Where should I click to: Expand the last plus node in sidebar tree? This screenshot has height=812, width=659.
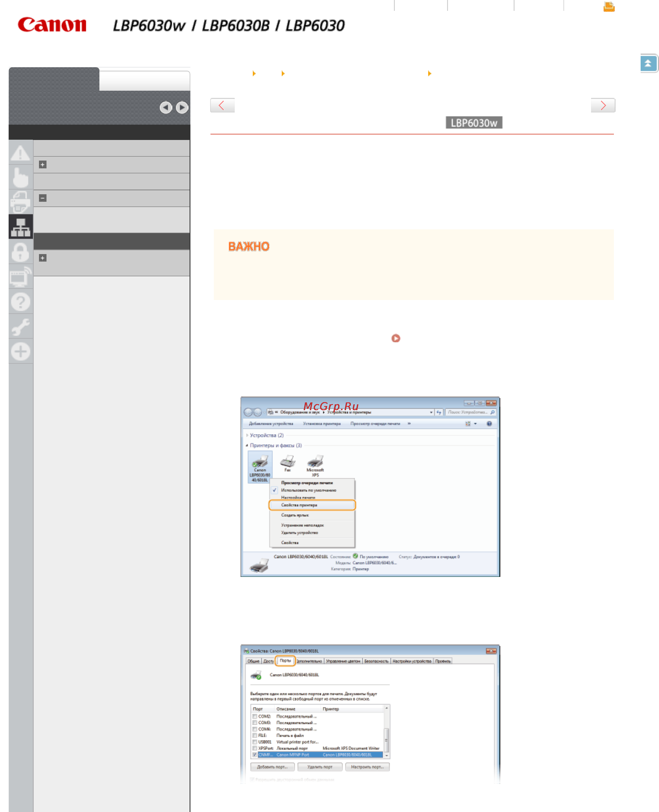point(43,258)
